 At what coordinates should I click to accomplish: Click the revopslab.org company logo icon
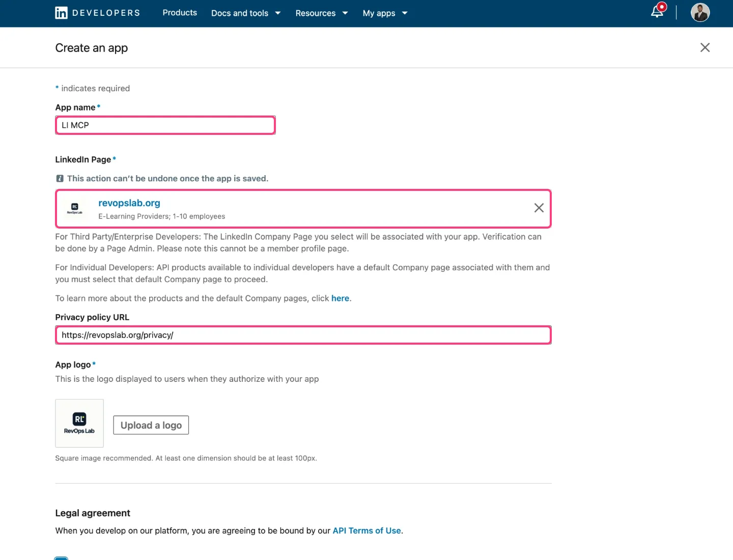pyautogui.click(x=75, y=208)
